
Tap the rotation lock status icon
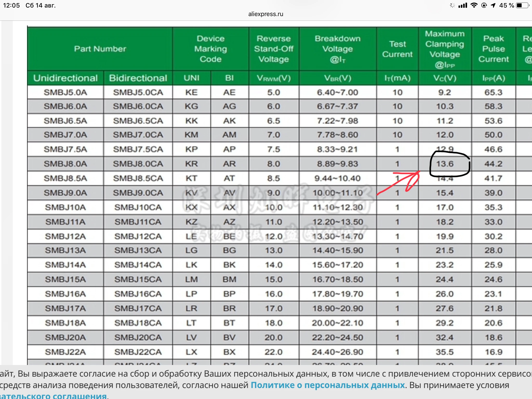(484, 5)
